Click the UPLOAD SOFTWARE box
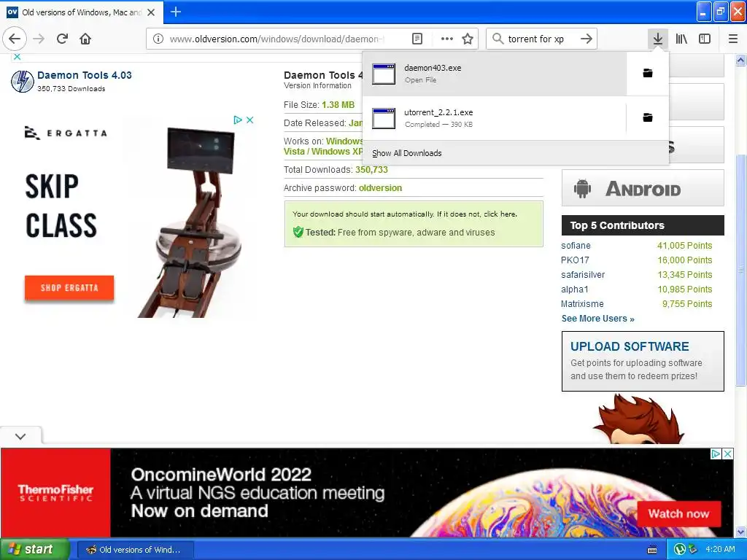 pos(643,362)
